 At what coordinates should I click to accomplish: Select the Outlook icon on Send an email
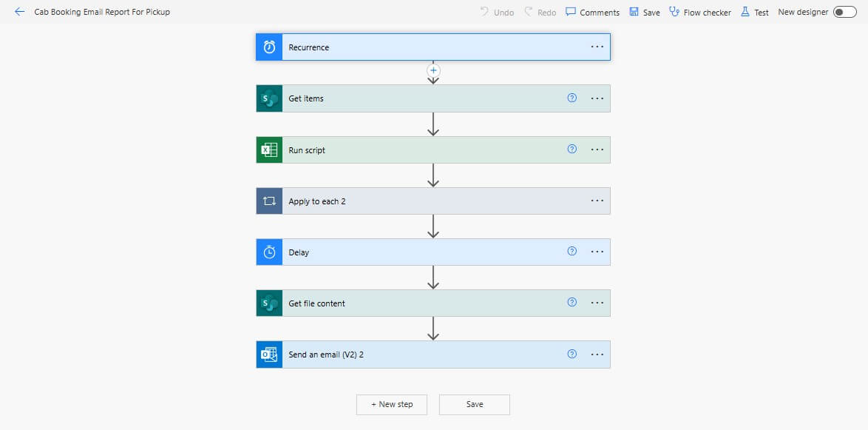268,354
